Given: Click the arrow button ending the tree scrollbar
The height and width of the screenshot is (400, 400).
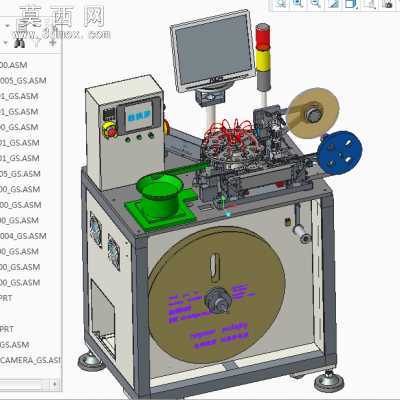Looking at the screenshot, I should [55, 384].
